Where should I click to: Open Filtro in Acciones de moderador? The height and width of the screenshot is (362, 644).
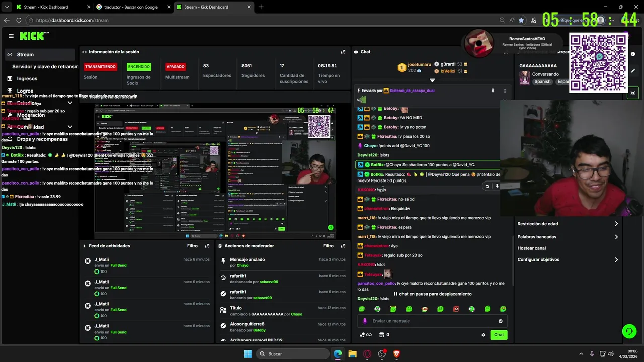(328, 246)
